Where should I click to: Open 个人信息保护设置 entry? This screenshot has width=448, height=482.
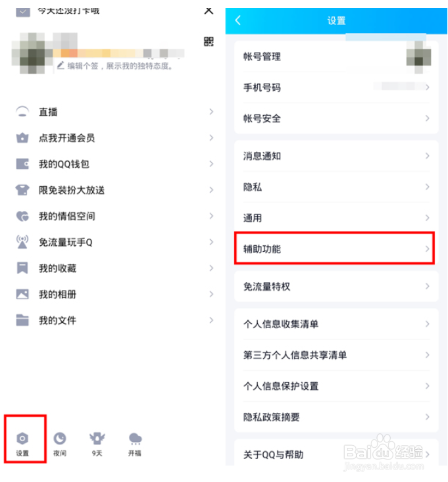[x=336, y=386]
